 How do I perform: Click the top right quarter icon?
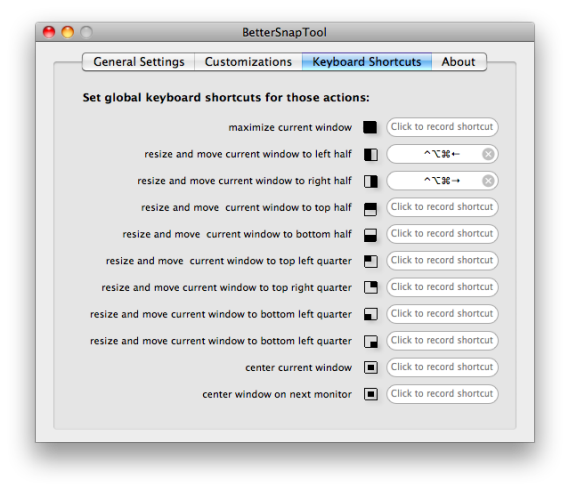pyautogui.click(x=371, y=287)
